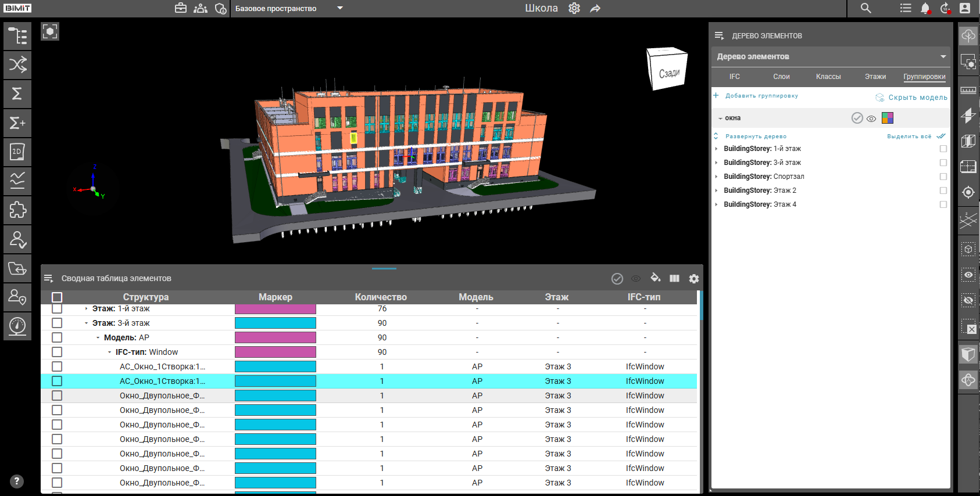Screen dimensions: 980x496
Task: Tick the checkbox for Модель: АР row
Action: pos(57,337)
